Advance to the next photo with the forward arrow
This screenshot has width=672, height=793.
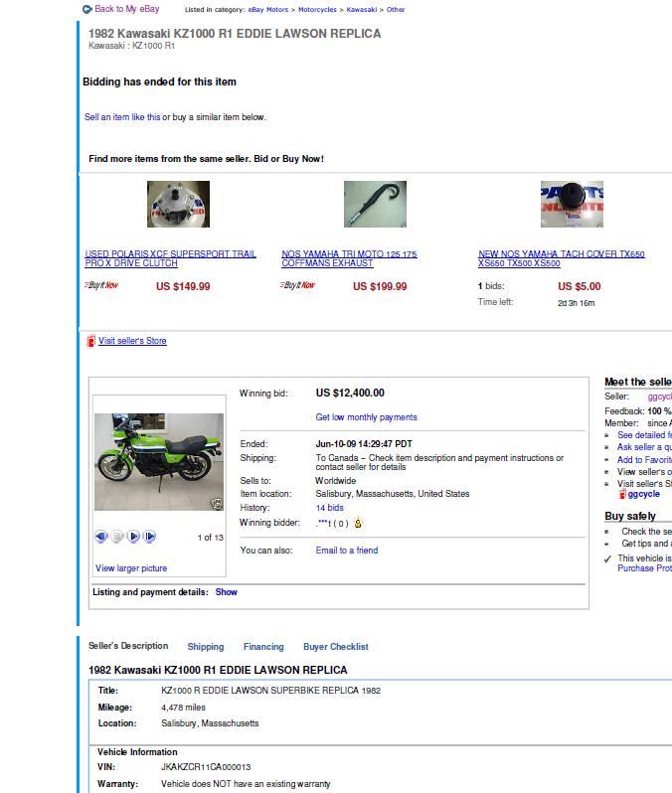[150, 536]
